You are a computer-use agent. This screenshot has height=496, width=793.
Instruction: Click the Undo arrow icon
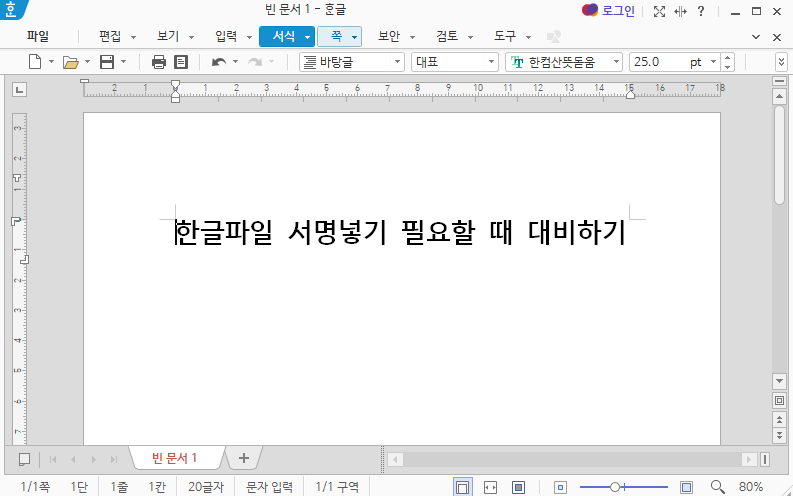(218, 62)
